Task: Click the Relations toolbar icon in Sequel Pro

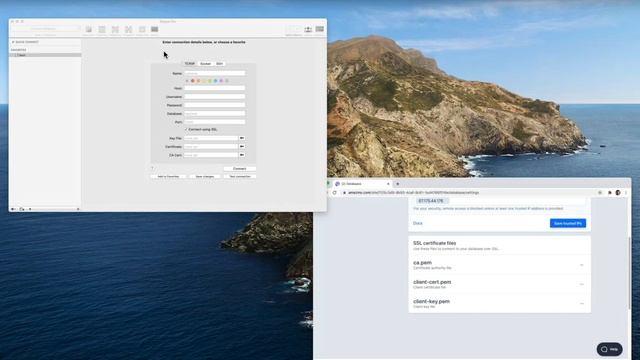Action: coord(115,29)
